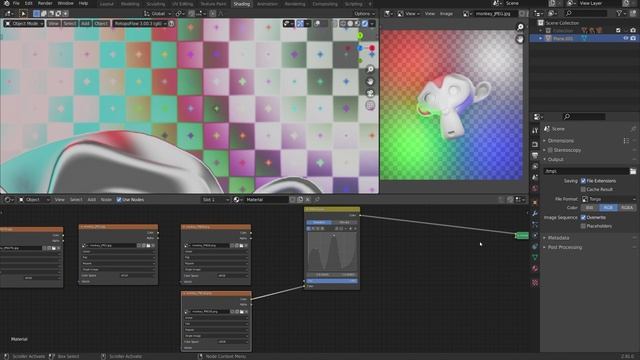
Task: Click the red X axis navigation gizmo dot
Action: pyautogui.click(x=372, y=48)
